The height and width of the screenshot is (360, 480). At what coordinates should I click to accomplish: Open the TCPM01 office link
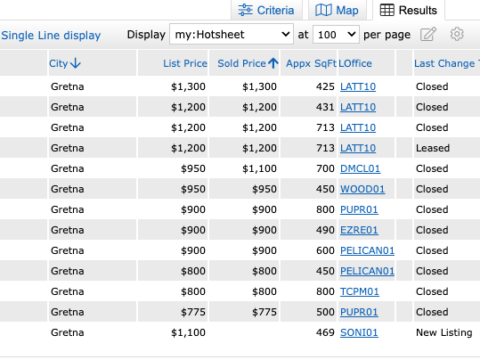pos(359,292)
